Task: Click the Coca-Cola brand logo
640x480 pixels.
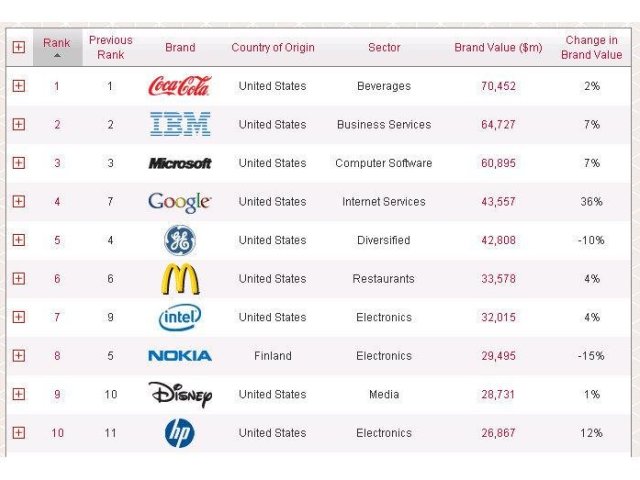Action: point(180,86)
